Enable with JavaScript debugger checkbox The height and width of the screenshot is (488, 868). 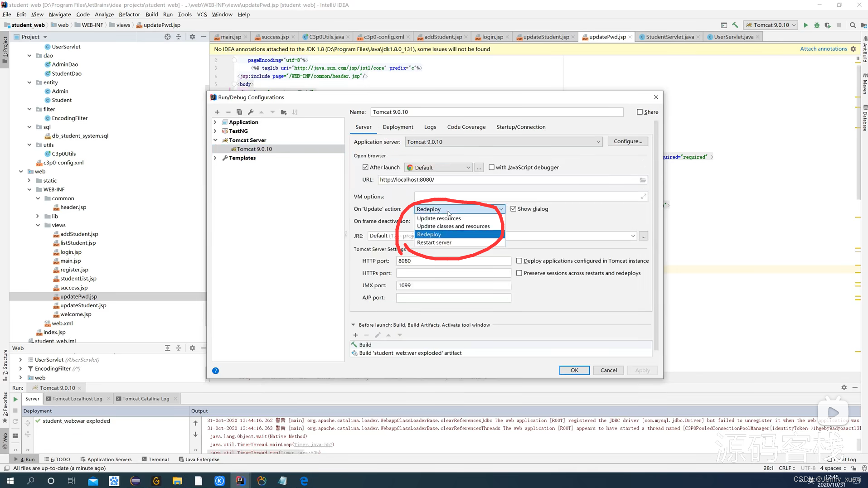point(491,168)
